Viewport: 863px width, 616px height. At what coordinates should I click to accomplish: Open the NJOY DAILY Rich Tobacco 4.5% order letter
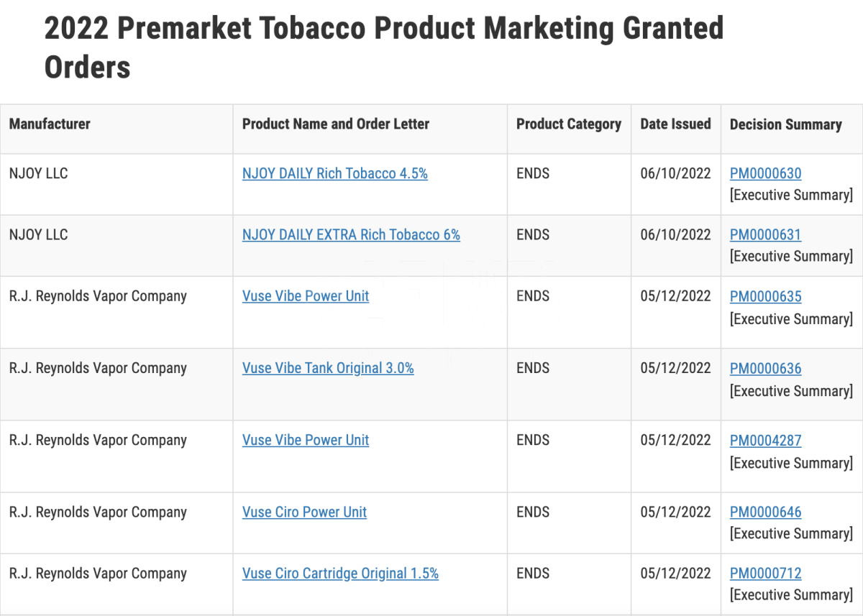(x=335, y=173)
